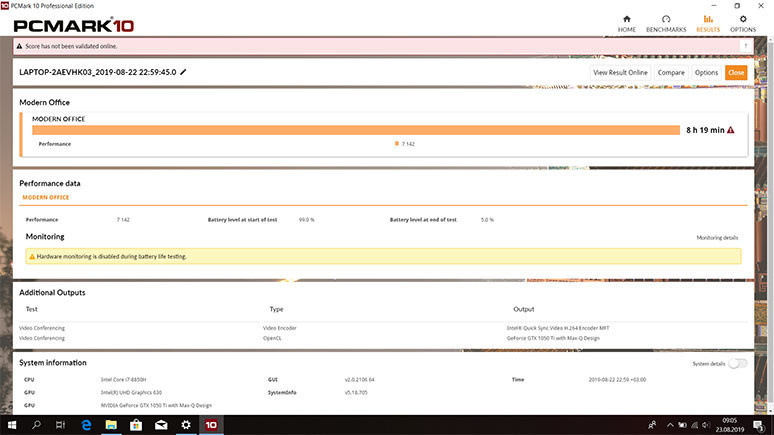
Task: Click the MODERN OFFICE orange result bar
Action: (356, 130)
